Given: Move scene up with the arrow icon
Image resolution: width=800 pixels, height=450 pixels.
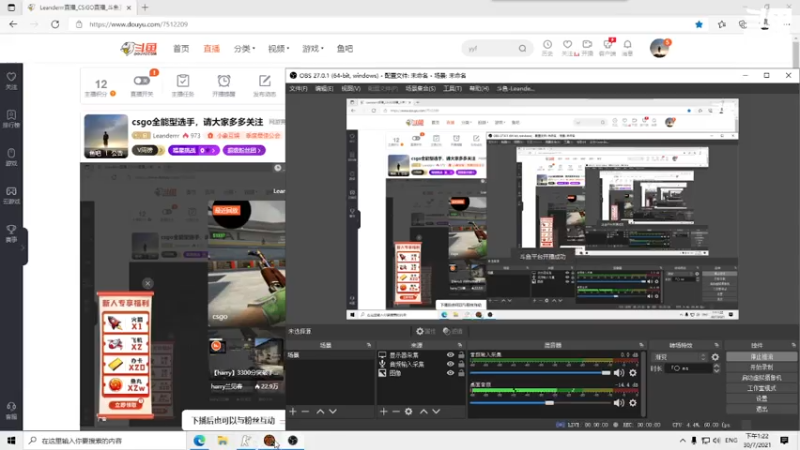Looking at the screenshot, I should (320, 411).
